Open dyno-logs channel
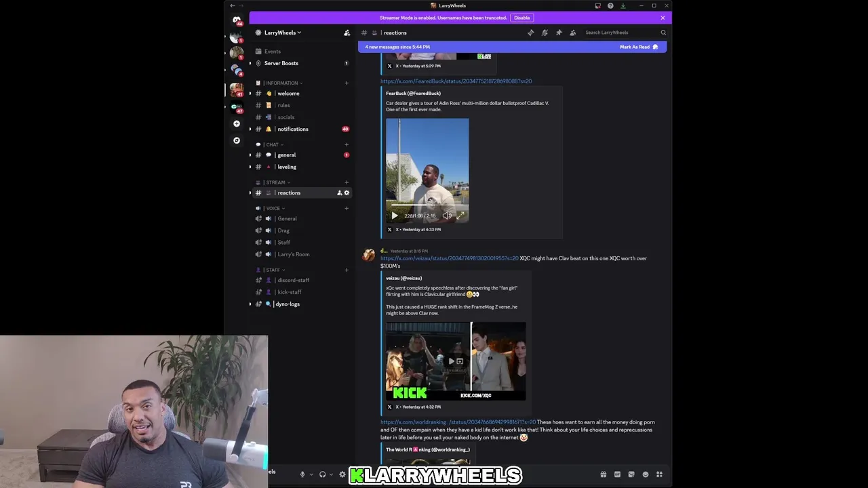This screenshot has height=488, width=868. tap(302, 304)
